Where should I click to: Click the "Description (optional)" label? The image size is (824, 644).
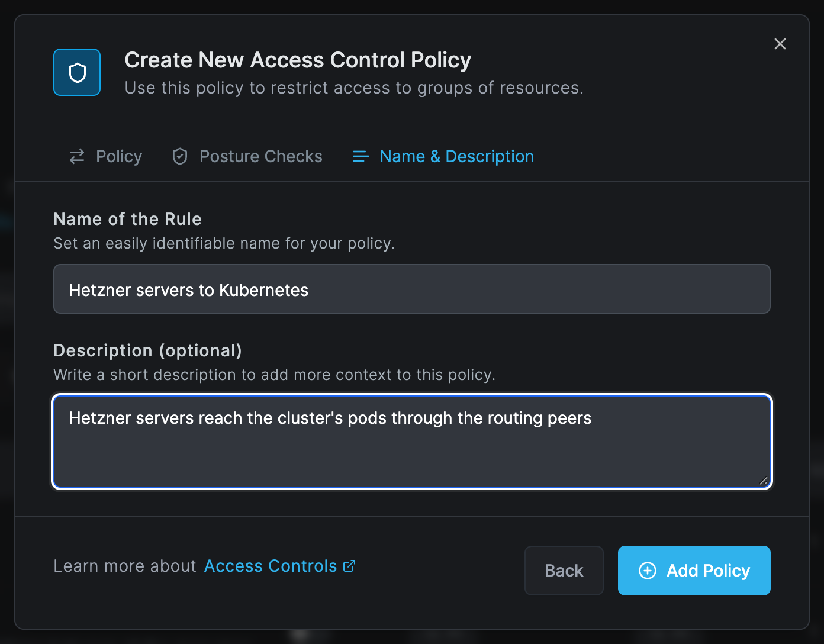click(147, 350)
